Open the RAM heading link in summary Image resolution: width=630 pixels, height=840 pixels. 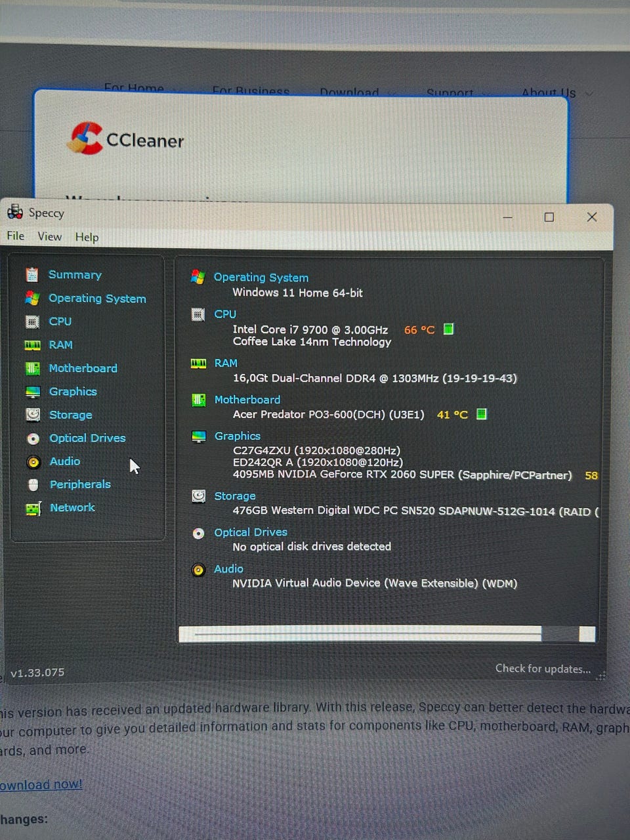pos(226,363)
